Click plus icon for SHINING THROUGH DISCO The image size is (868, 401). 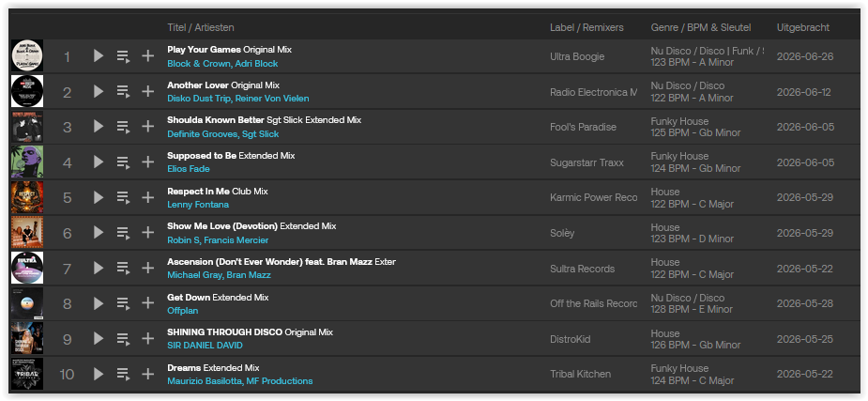pos(148,338)
